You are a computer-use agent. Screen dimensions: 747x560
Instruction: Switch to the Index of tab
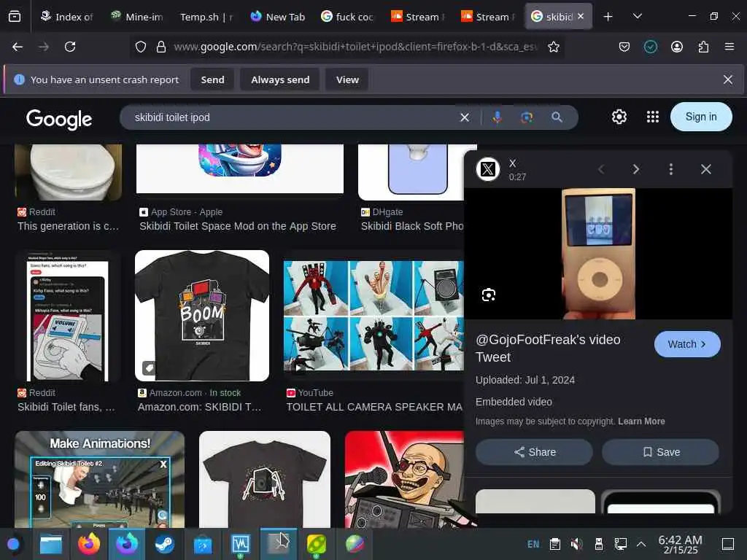click(x=66, y=17)
